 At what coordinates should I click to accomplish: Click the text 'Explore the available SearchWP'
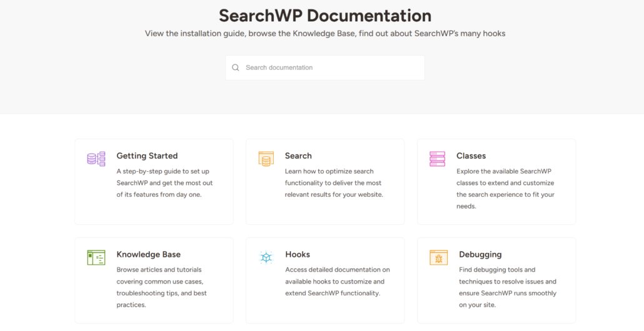504,172
